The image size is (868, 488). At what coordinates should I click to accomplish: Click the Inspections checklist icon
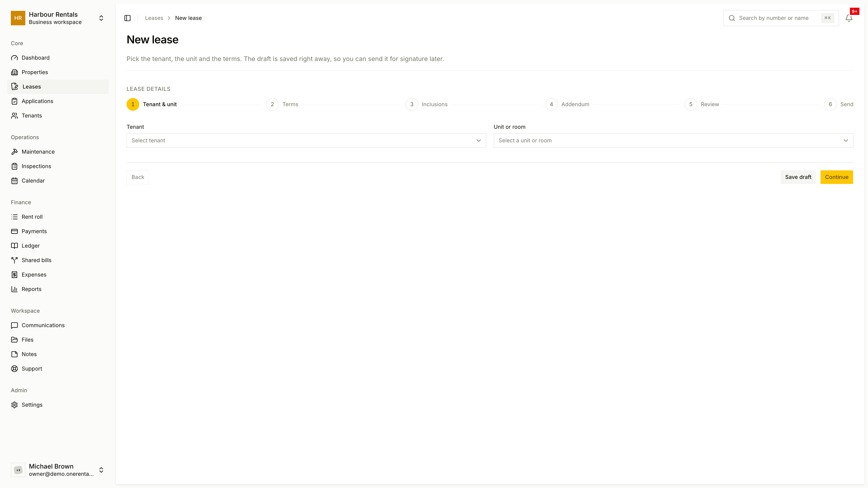pos(14,166)
